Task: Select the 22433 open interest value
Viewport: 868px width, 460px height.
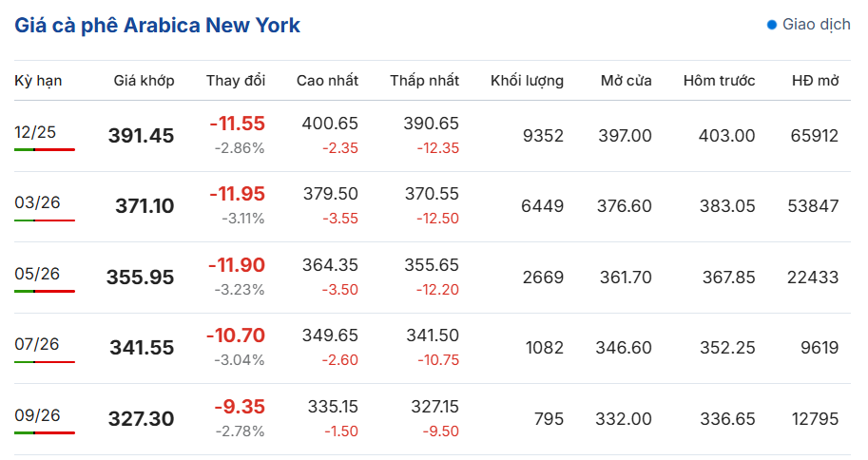Action: (814, 278)
